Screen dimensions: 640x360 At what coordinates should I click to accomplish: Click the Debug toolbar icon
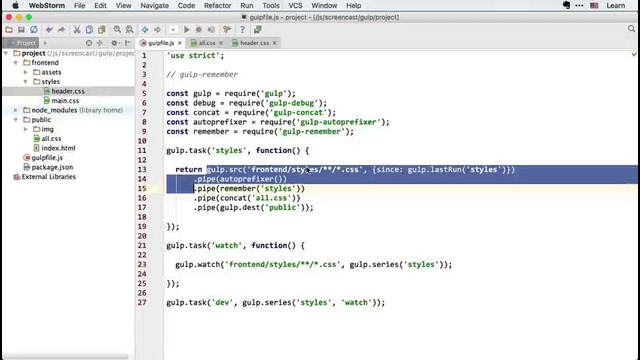[x=199, y=29]
